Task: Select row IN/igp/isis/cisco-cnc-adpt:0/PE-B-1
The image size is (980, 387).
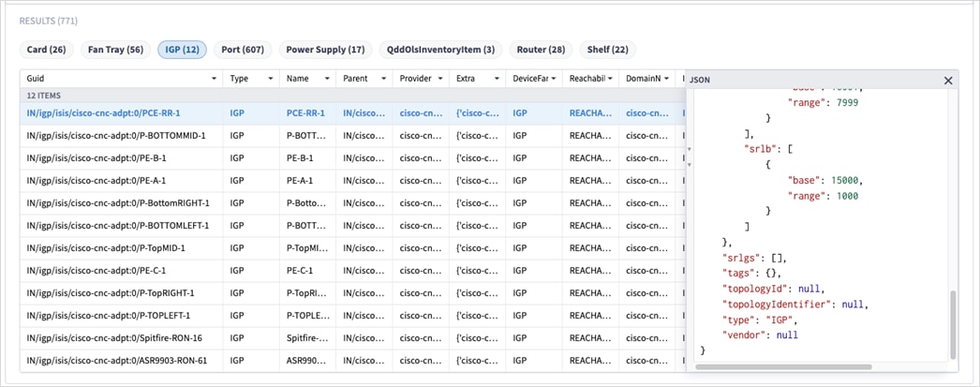Action: 353,158
